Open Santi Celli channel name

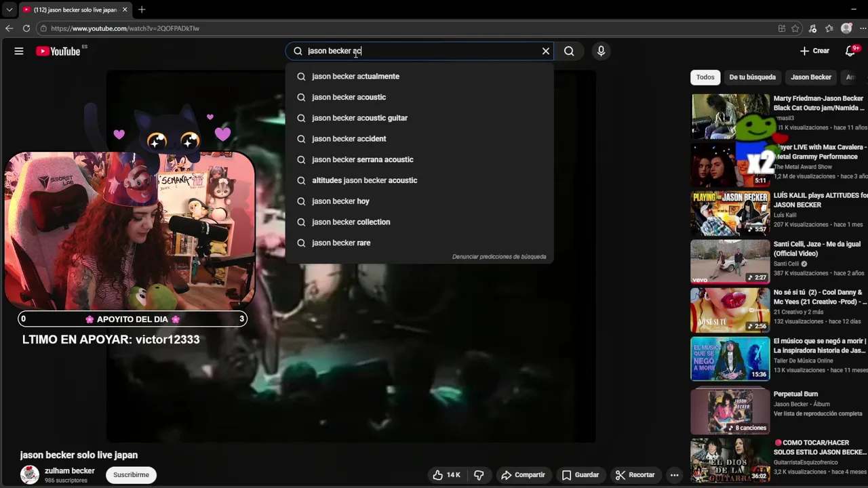(x=786, y=264)
